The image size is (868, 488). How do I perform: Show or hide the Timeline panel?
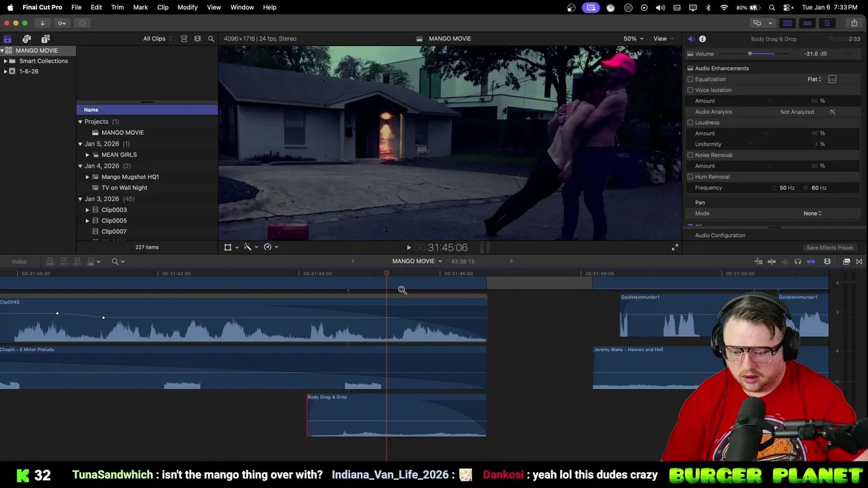(807, 23)
